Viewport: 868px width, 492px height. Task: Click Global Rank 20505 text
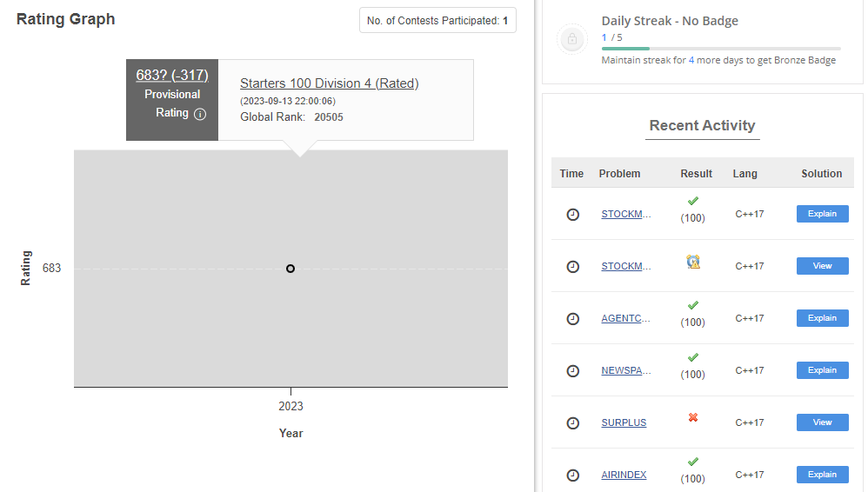(x=291, y=117)
